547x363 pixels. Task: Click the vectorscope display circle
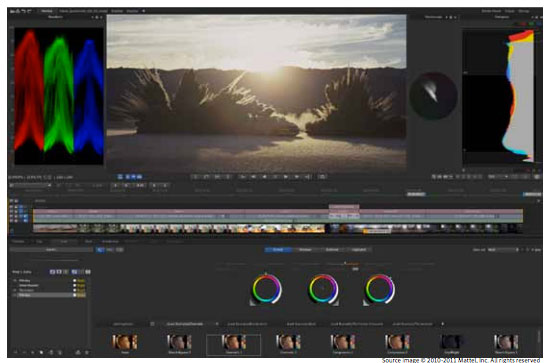point(433,96)
